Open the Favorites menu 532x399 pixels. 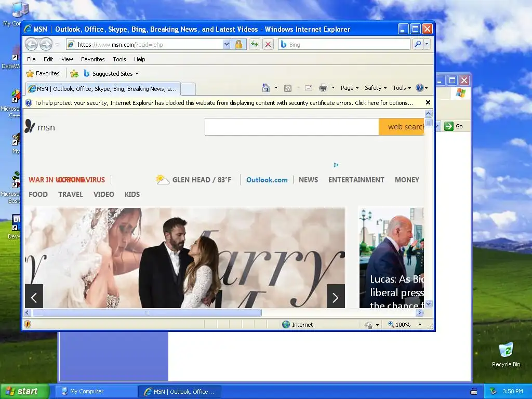click(x=92, y=59)
